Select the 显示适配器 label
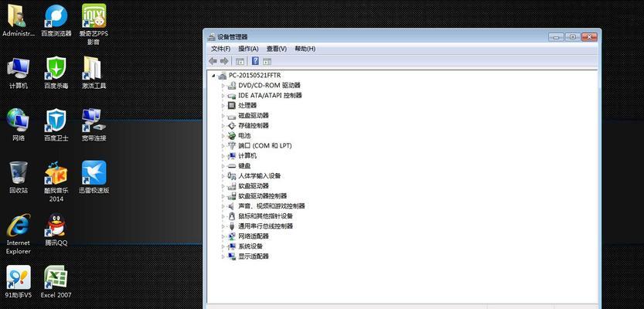The image size is (644, 309). pyautogui.click(x=254, y=256)
